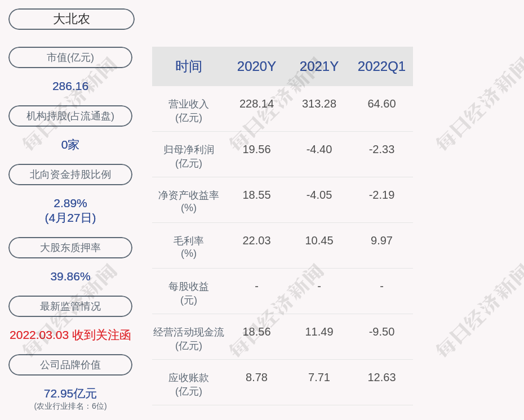Click the (4月27日) date text

[70, 218]
